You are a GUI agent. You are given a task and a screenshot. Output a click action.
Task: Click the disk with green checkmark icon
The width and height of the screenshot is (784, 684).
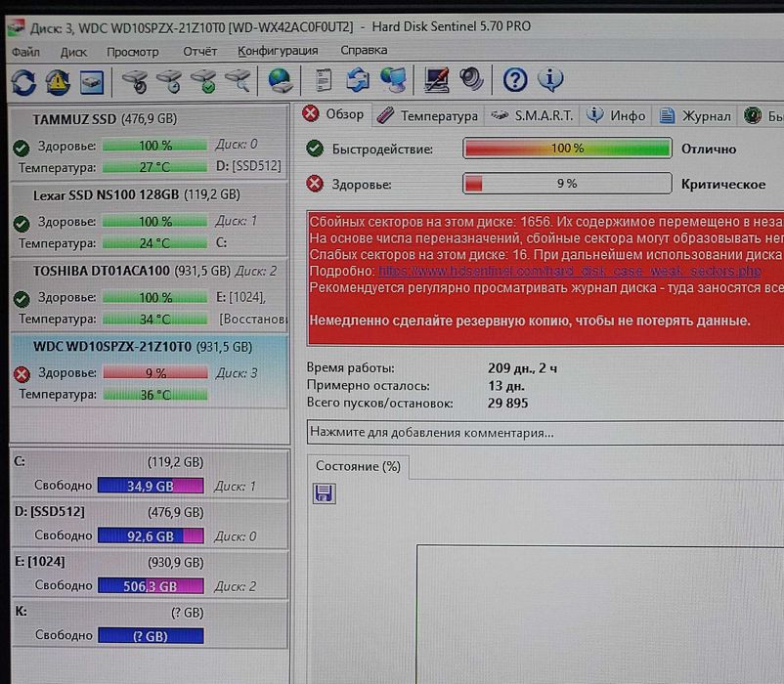coord(203,81)
